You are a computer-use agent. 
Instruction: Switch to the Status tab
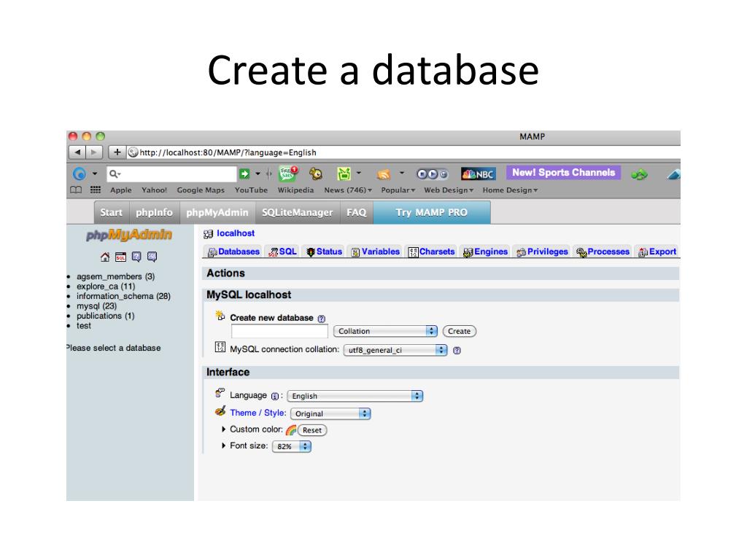click(x=325, y=252)
